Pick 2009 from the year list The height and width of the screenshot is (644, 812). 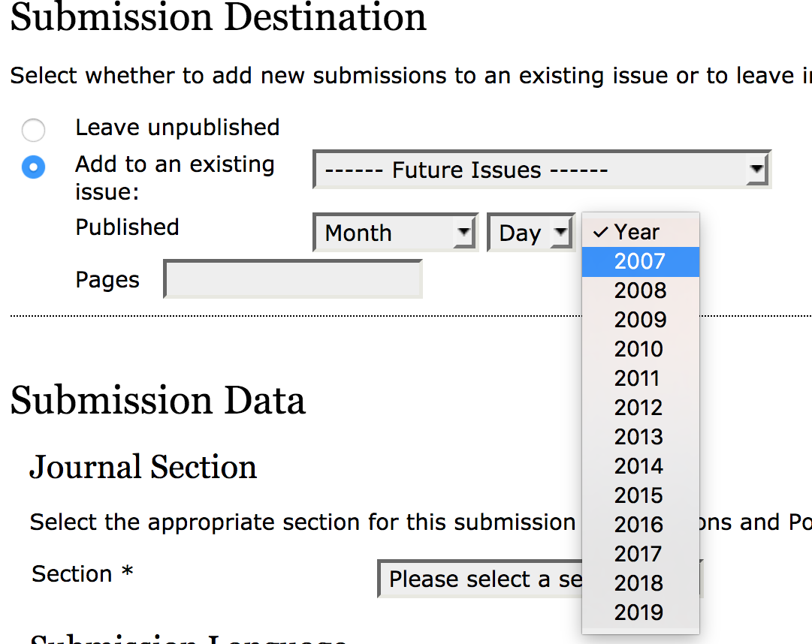coord(640,320)
